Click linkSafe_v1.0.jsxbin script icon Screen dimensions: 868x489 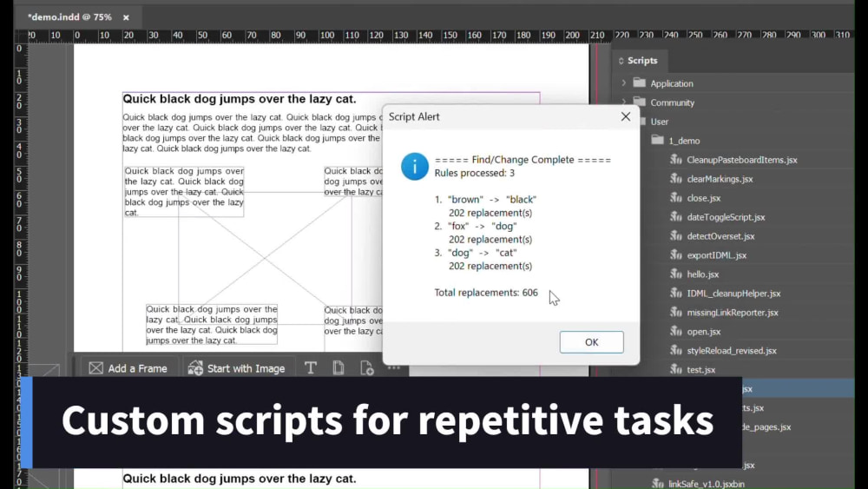coord(658,484)
